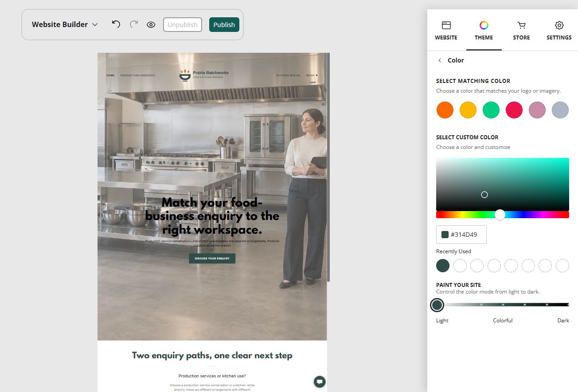The width and height of the screenshot is (578, 392).
Task: Click the hex color input field
Action: 461,235
